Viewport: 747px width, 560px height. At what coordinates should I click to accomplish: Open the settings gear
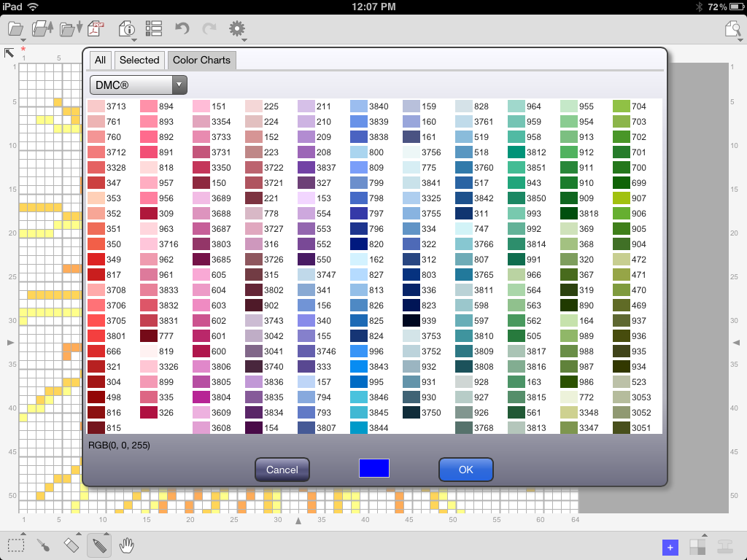tap(236, 28)
